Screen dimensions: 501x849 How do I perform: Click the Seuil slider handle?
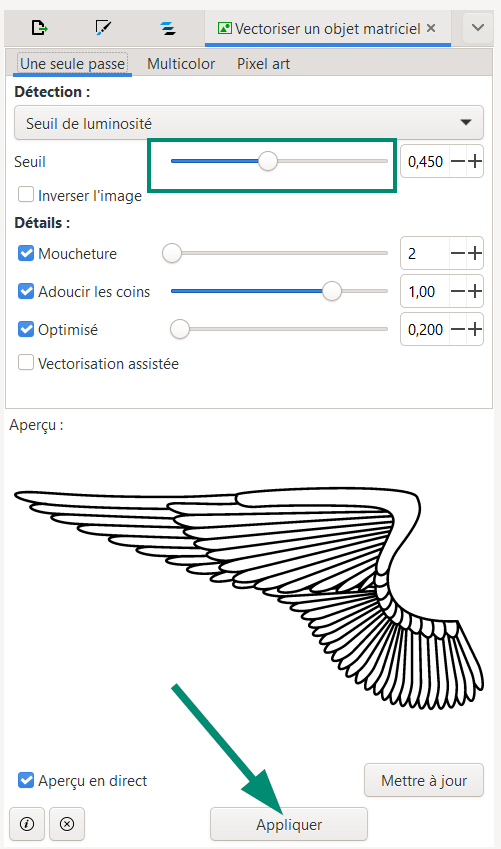coord(268,161)
